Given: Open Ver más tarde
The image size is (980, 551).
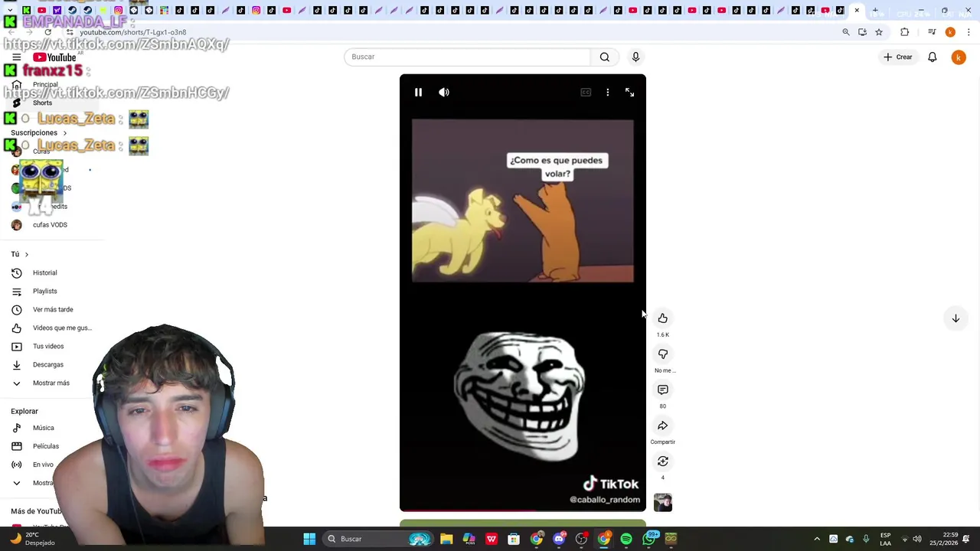Looking at the screenshot, I should [x=52, y=309].
